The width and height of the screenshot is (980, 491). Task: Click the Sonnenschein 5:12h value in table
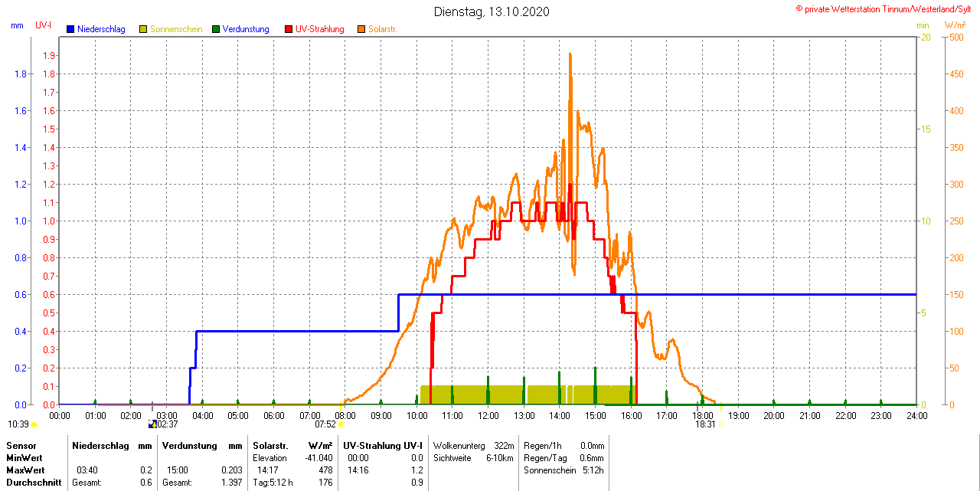[x=593, y=470]
